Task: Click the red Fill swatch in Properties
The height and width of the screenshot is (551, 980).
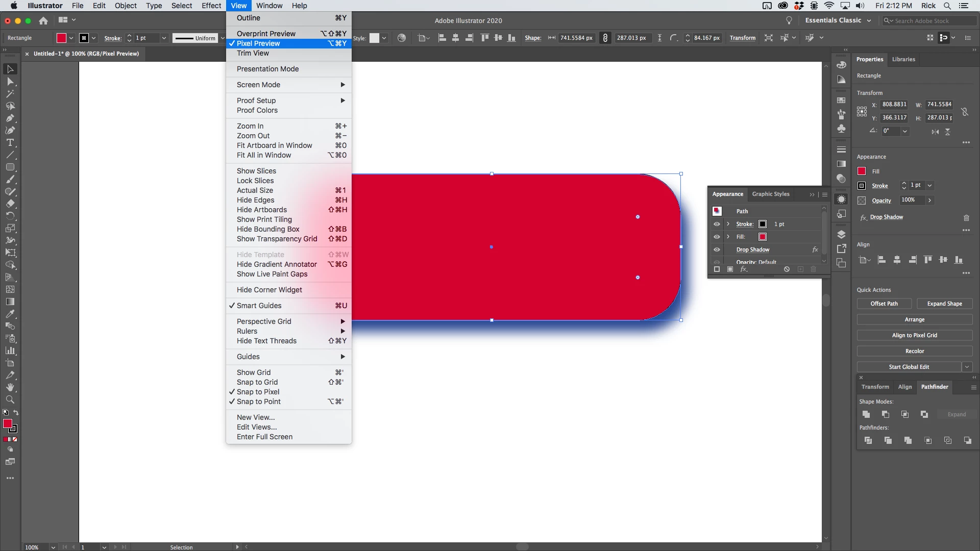Action: point(862,171)
